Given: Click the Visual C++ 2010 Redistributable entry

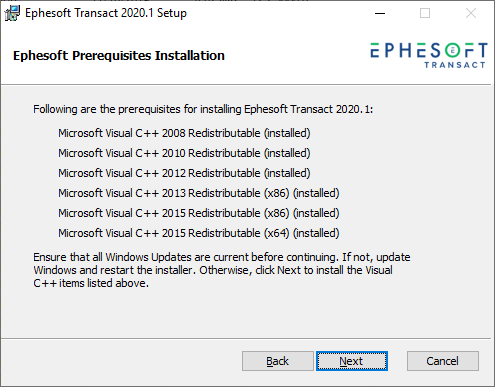Looking at the screenshot, I should 184,153.
